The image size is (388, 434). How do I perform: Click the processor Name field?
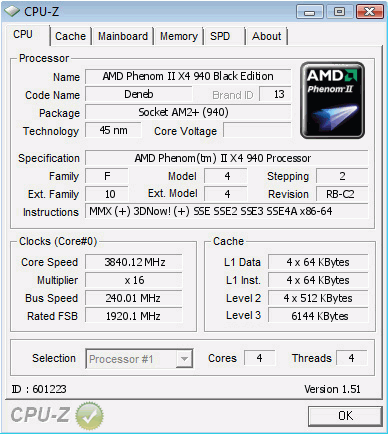point(188,76)
